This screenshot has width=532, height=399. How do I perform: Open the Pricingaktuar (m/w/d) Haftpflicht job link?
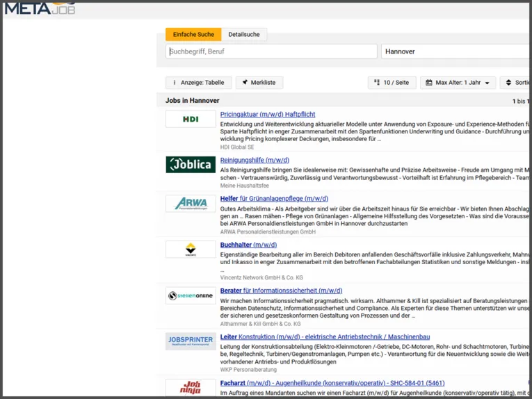[x=268, y=114]
